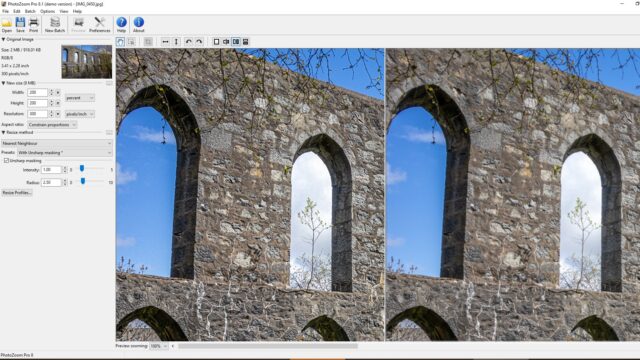Switch to horizontal stacked split view
The width and height of the screenshot is (640, 360).
tap(246, 42)
